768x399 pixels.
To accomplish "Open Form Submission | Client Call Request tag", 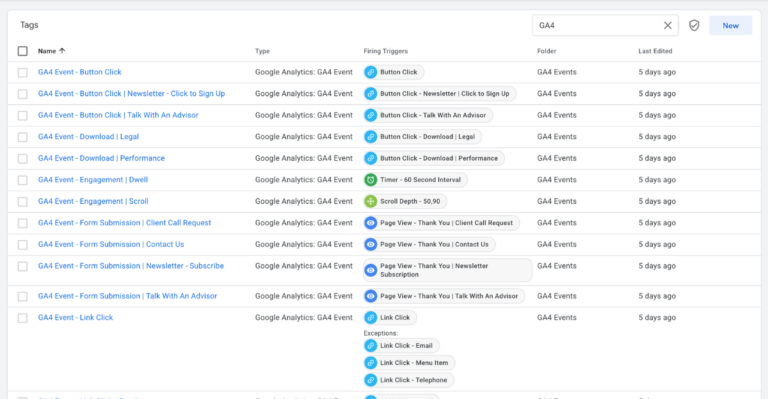I will click(124, 223).
